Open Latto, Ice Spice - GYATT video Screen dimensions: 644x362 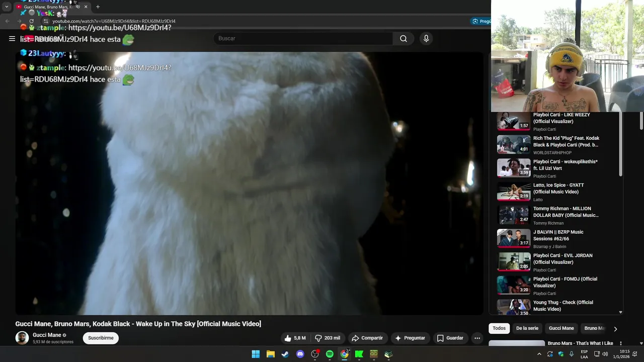tap(558, 189)
